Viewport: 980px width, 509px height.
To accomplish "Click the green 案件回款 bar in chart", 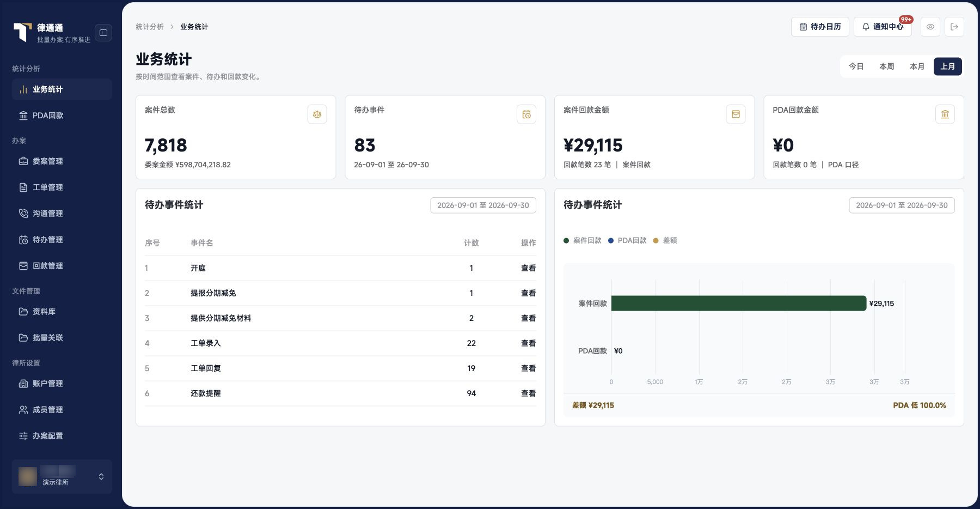I will 739,304.
